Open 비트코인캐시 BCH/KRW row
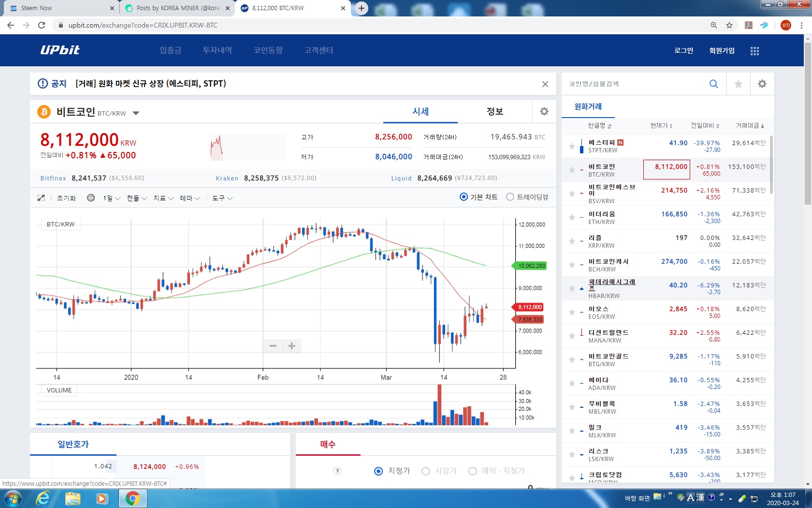812x508 pixels. click(667, 265)
